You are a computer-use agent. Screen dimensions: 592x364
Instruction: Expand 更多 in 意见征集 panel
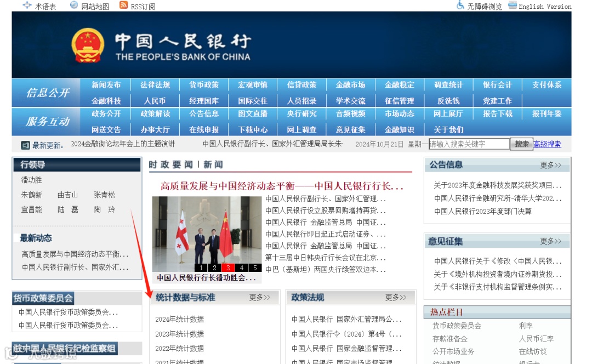pos(550,241)
